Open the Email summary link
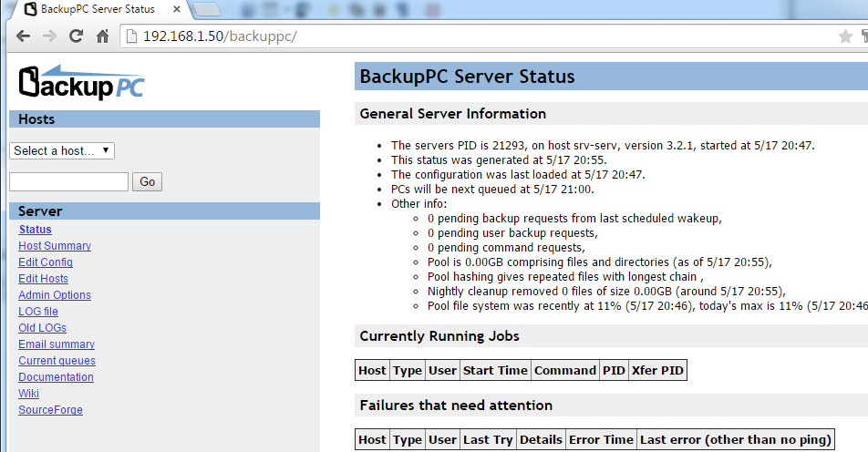The image size is (868, 452). (57, 344)
